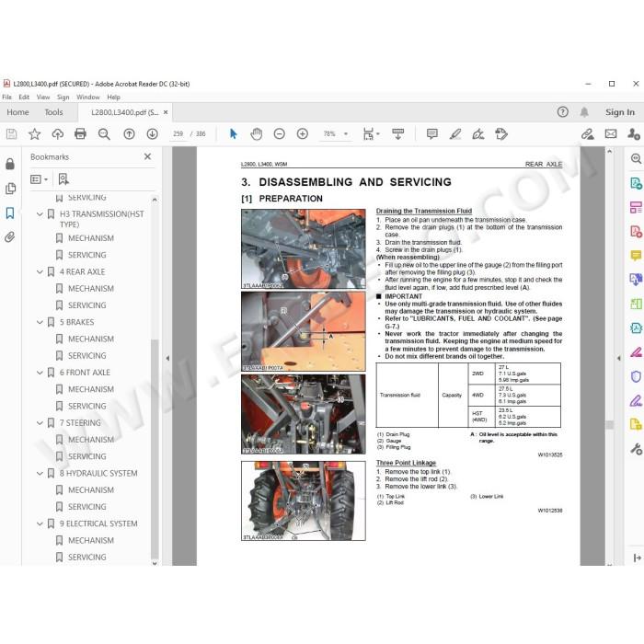
Task: Collapse 5 BRAKES bookmark
Action: [40, 322]
